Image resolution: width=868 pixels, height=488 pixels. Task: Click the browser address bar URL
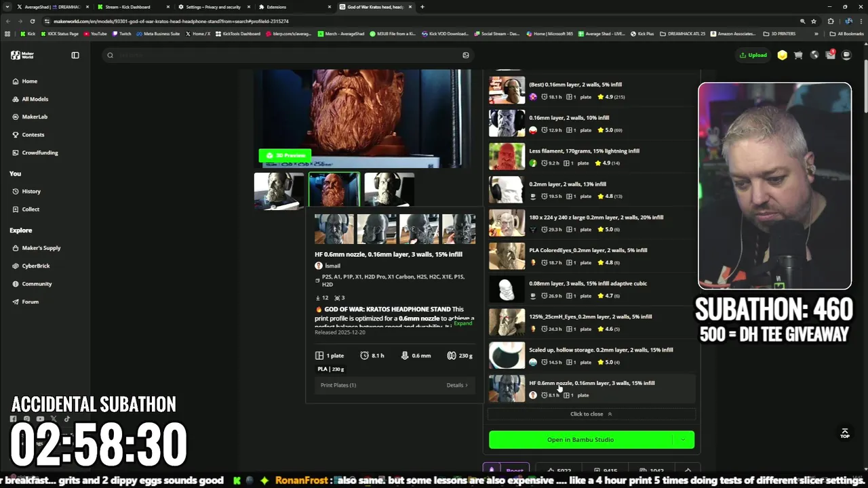[x=172, y=21]
